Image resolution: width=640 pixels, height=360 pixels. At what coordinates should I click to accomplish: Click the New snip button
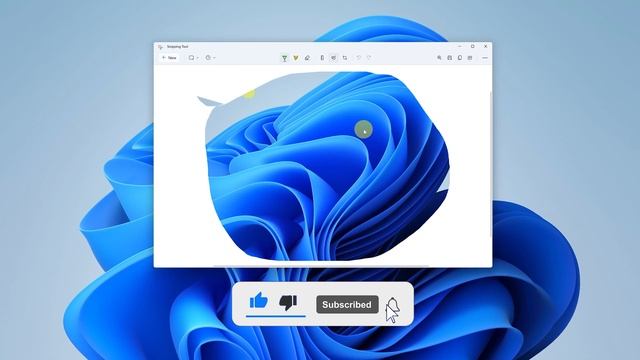(x=169, y=58)
